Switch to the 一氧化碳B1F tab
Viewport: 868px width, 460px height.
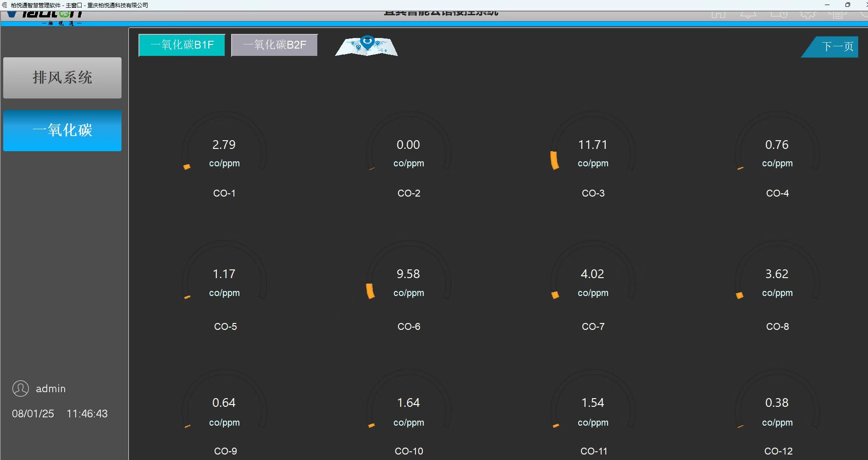tap(182, 45)
